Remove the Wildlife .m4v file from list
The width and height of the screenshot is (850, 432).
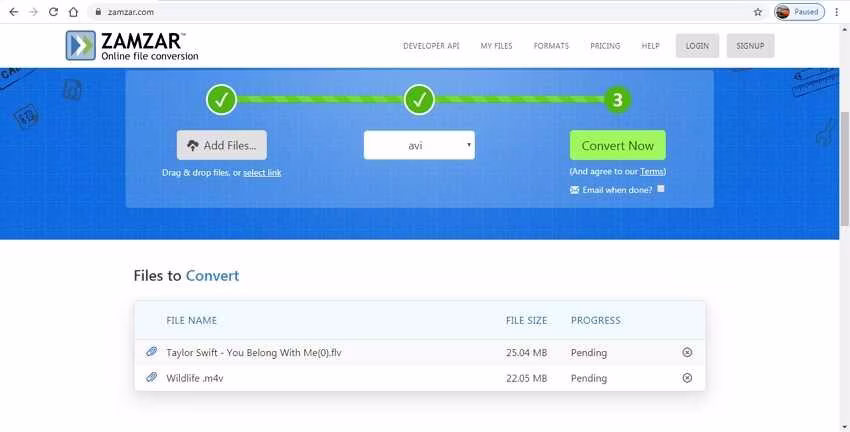(687, 378)
